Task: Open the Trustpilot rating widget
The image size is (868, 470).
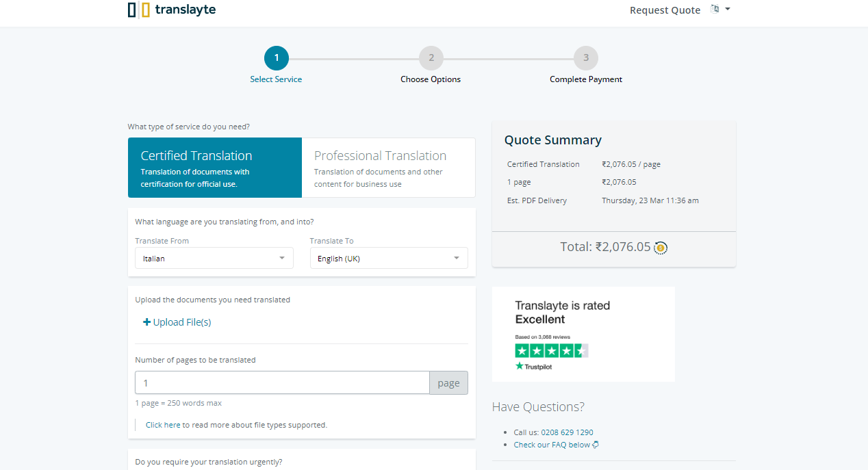Action: (583, 334)
